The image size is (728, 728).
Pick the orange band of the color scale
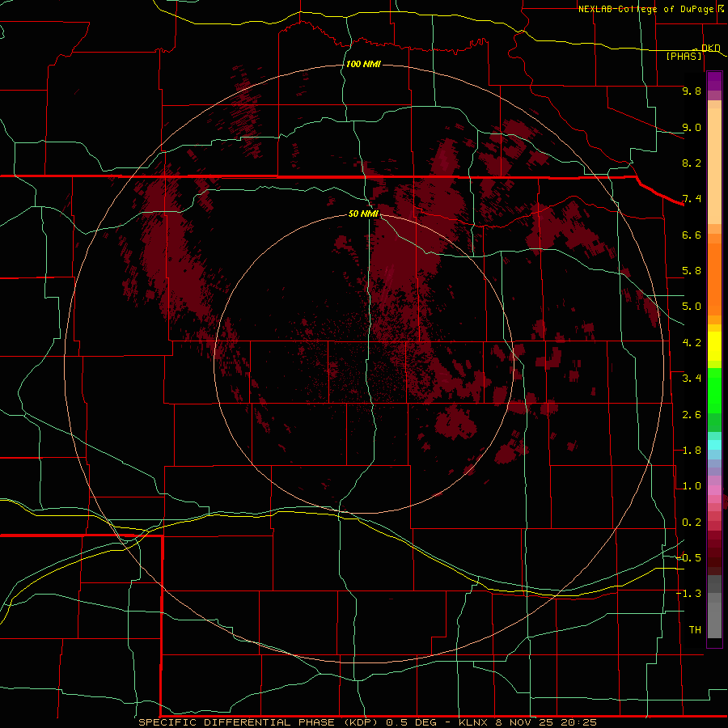coord(714,278)
